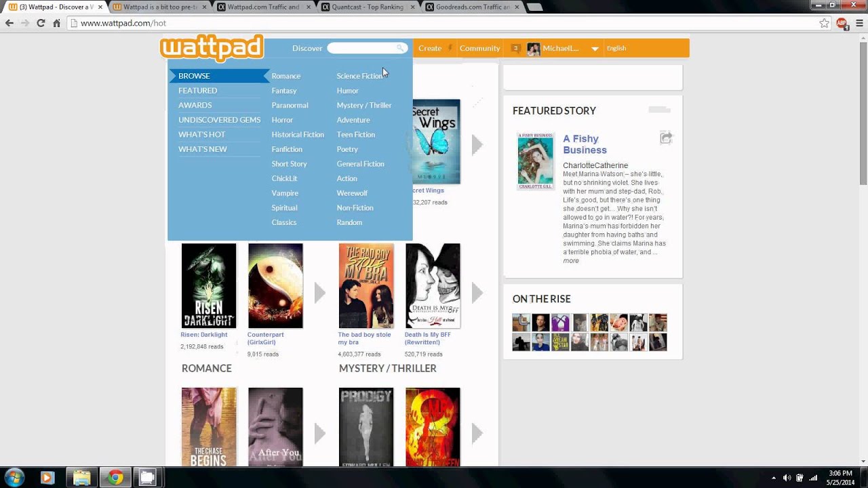Click the search magnifier icon in Discover box
Viewport: 868px width, 488px height.
[401, 48]
